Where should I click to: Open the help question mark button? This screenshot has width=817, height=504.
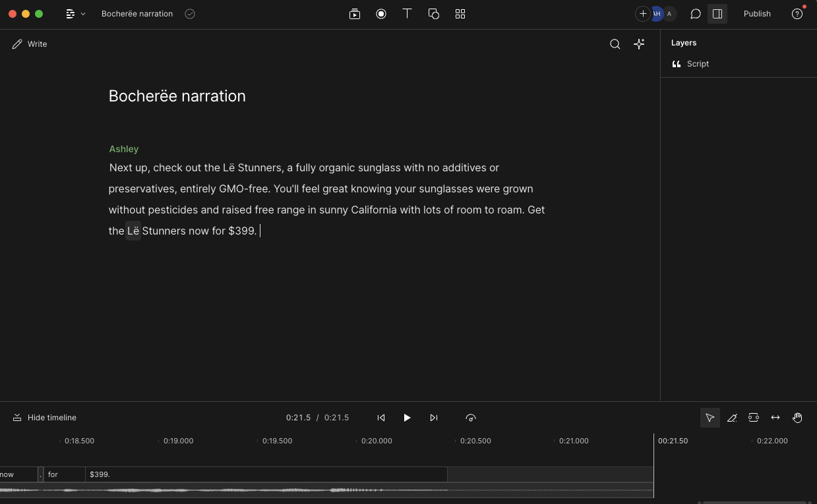797,13
